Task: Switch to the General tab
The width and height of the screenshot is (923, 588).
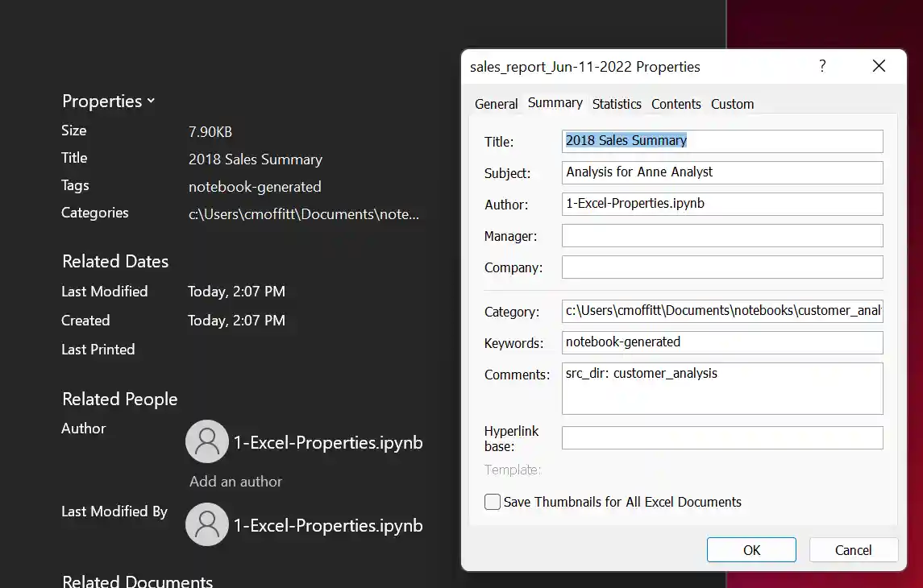Action: click(496, 104)
